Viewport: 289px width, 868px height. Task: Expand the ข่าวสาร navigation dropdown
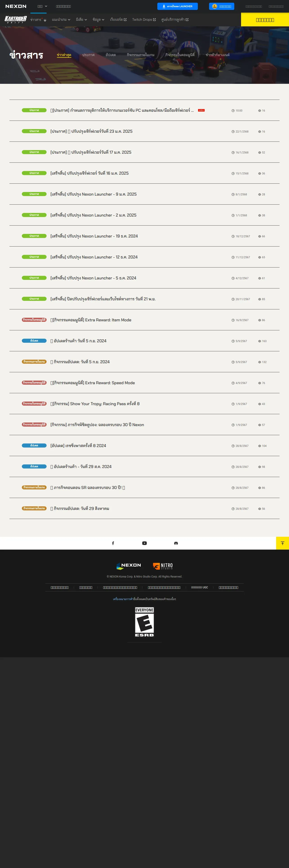click(x=38, y=20)
